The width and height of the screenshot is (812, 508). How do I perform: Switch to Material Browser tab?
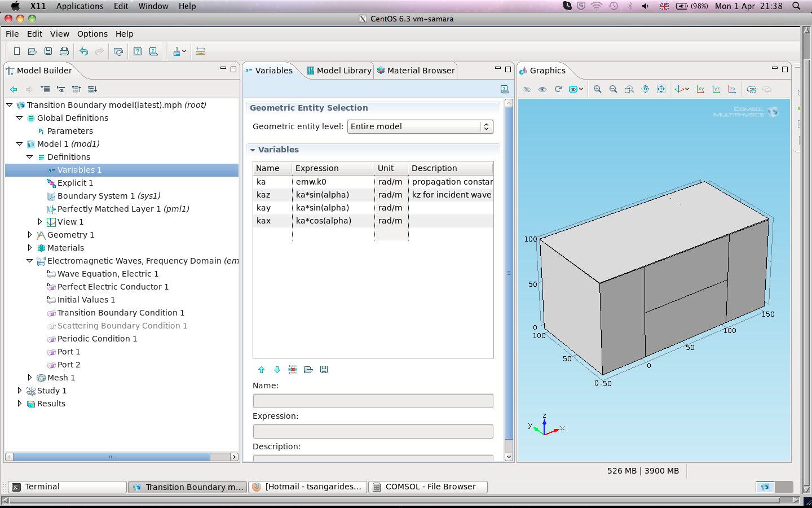pyautogui.click(x=416, y=71)
